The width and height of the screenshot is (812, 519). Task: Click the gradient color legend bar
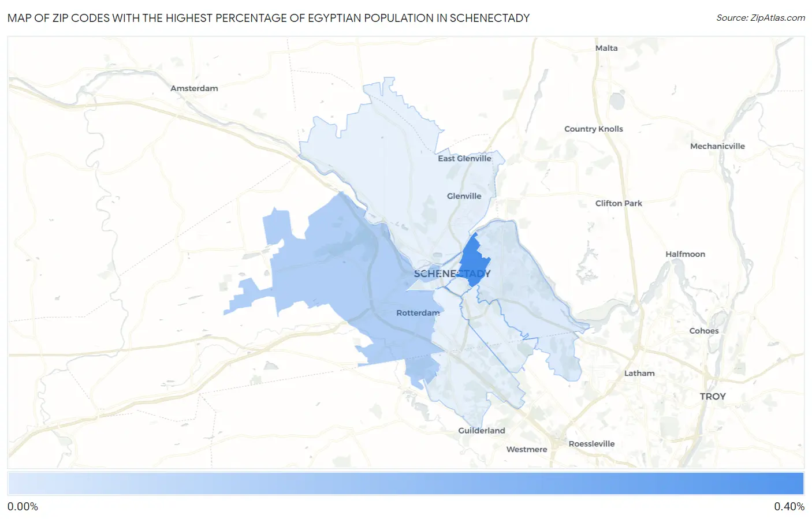point(406,483)
